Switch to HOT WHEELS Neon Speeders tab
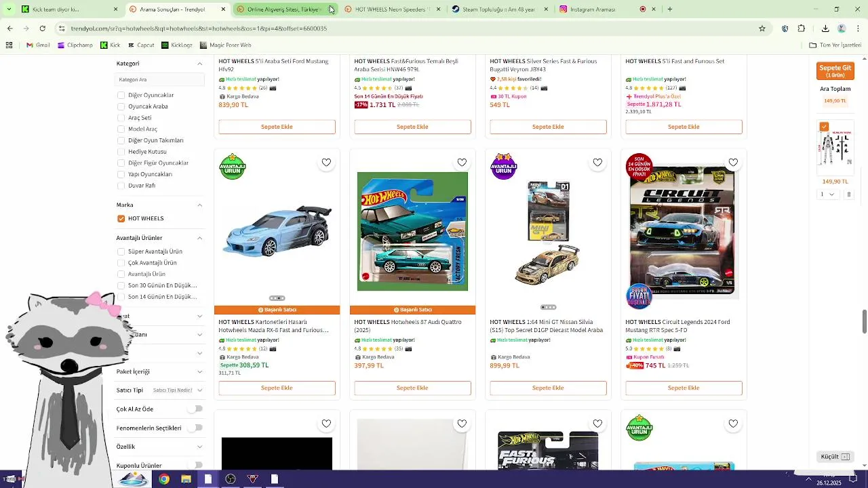 tap(392, 9)
